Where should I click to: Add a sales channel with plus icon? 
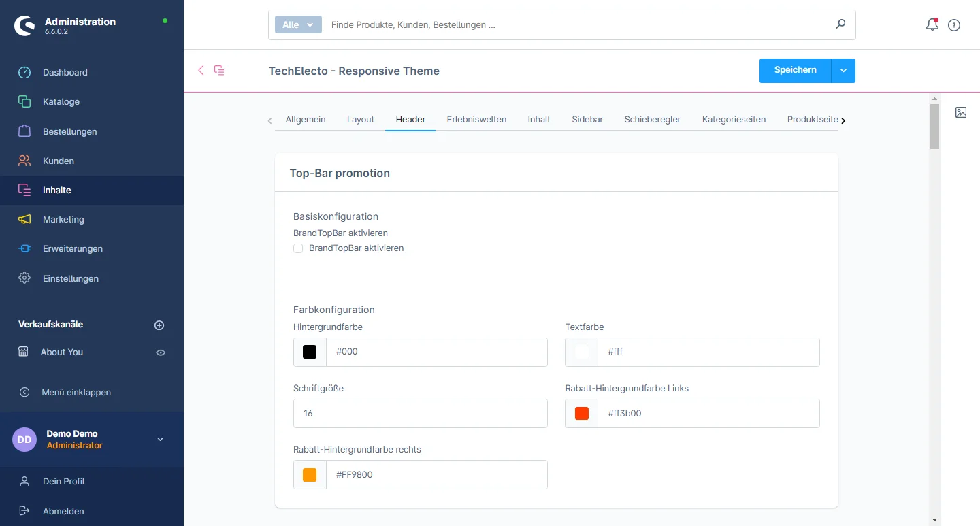click(159, 325)
